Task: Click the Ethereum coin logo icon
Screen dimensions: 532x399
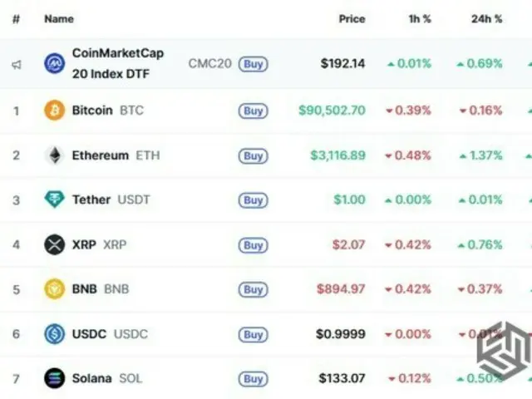Action: (54, 155)
